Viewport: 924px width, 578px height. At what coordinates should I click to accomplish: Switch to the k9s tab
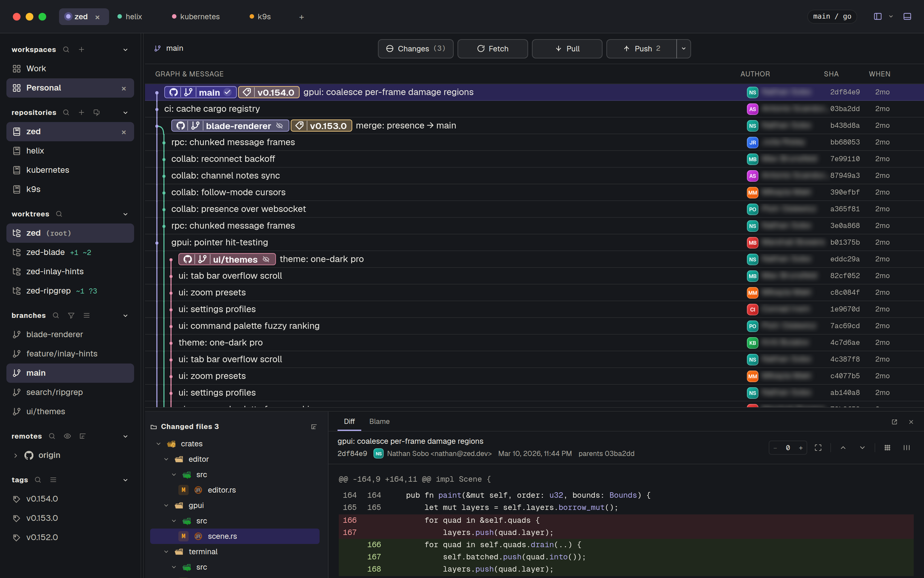click(260, 17)
